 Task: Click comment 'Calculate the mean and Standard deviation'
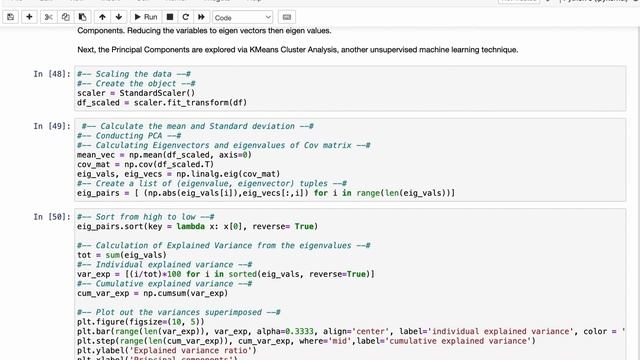coord(198,126)
